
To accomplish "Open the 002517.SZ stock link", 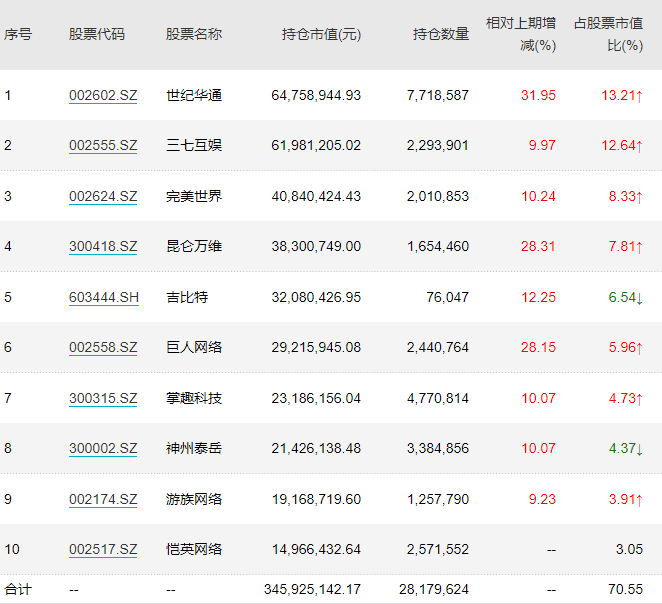I will pos(103,549).
